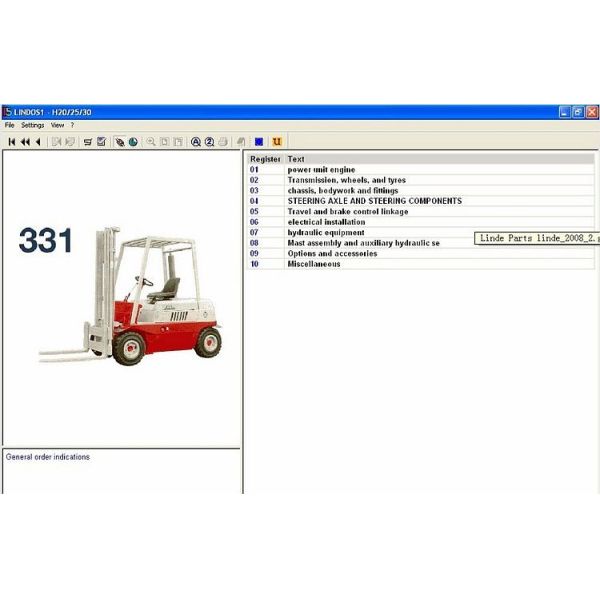Open the ? help menu

pos(72,126)
